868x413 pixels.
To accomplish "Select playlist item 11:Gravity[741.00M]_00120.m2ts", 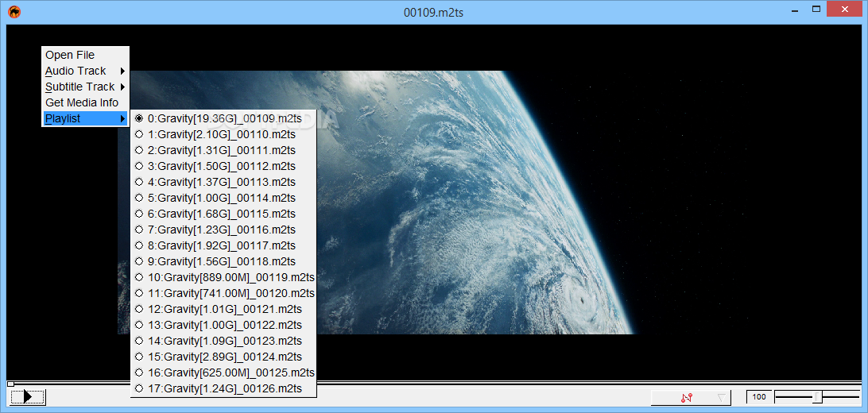I will [223, 293].
